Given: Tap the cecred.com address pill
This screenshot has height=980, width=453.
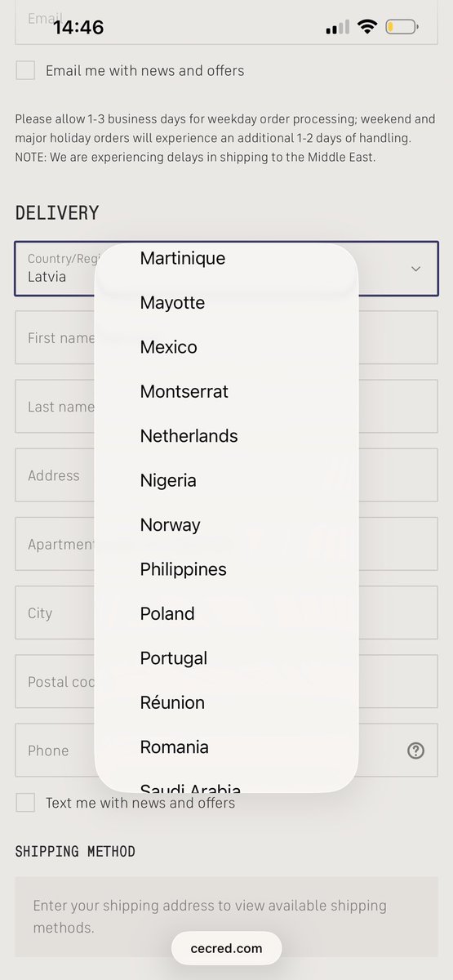Looking at the screenshot, I should [x=226, y=948].
